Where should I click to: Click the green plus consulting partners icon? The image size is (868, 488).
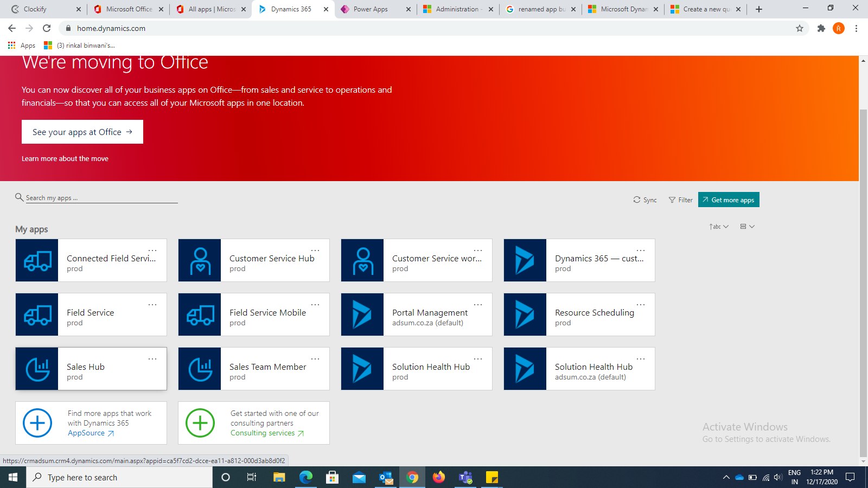pyautogui.click(x=200, y=423)
